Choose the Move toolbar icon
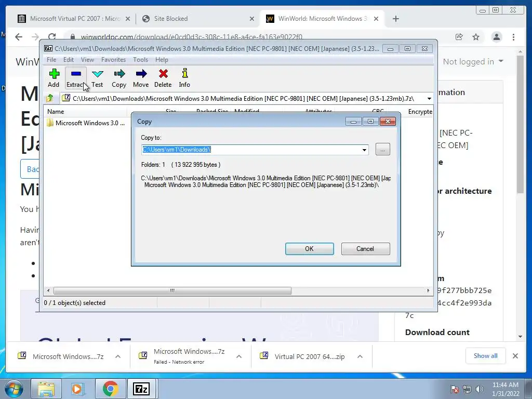Image resolution: width=532 pixels, height=399 pixels. click(141, 78)
